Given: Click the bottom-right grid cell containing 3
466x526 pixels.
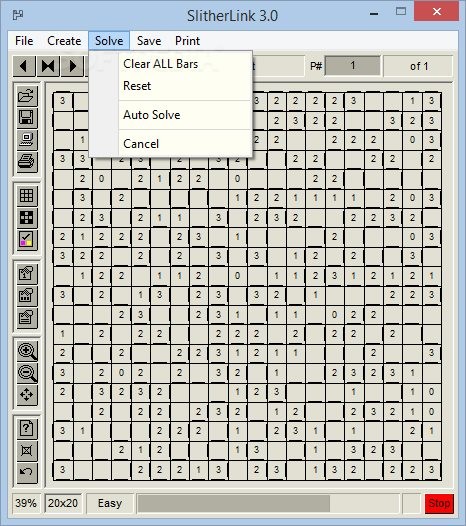Looking at the screenshot, I should 431,470.
